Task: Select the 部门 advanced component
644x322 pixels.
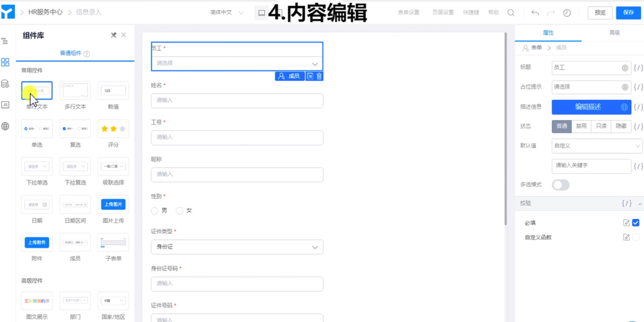Action: tap(75, 301)
